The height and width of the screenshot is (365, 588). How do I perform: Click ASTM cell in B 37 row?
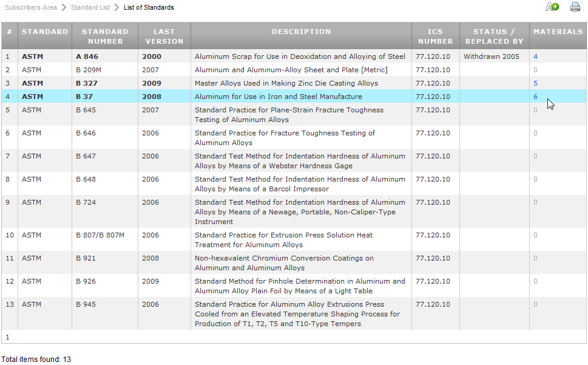pyautogui.click(x=32, y=97)
